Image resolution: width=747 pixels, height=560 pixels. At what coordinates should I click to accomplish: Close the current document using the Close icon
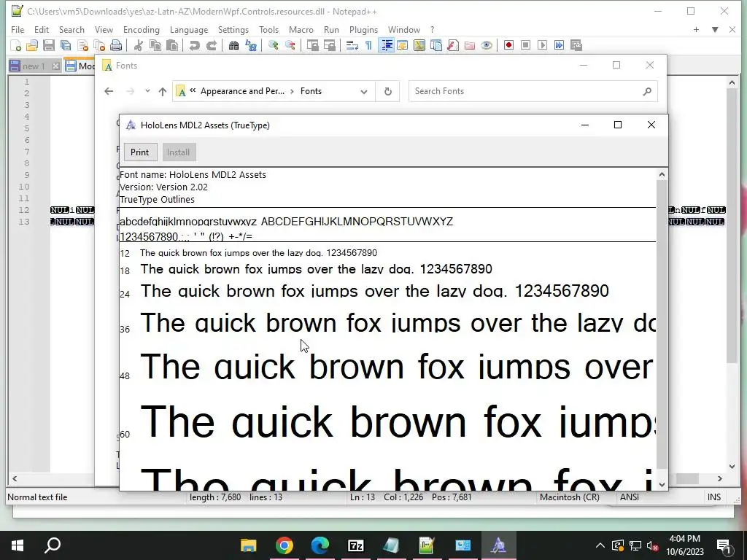[82, 45]
